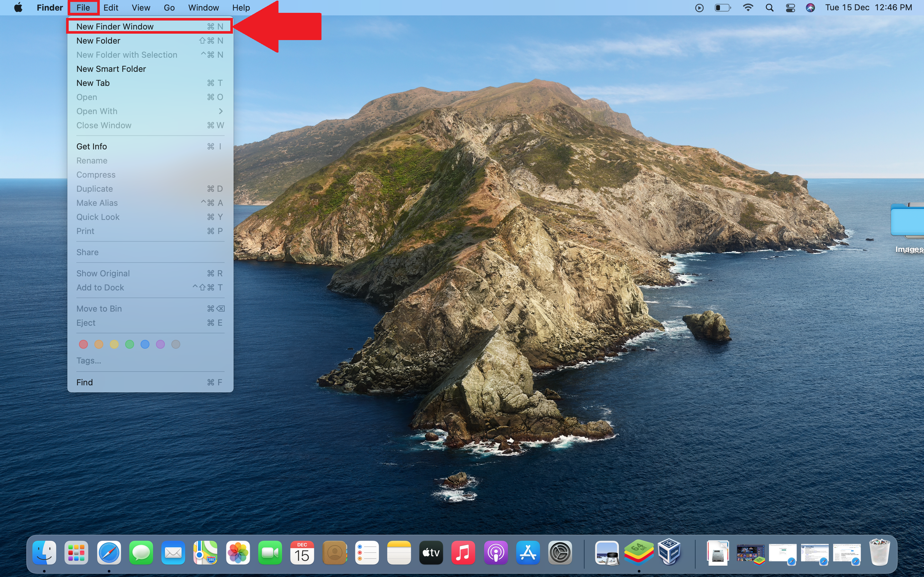This screenshot has width=924, height=577.
Task: Open the Finder application
Action: [45, 553]
